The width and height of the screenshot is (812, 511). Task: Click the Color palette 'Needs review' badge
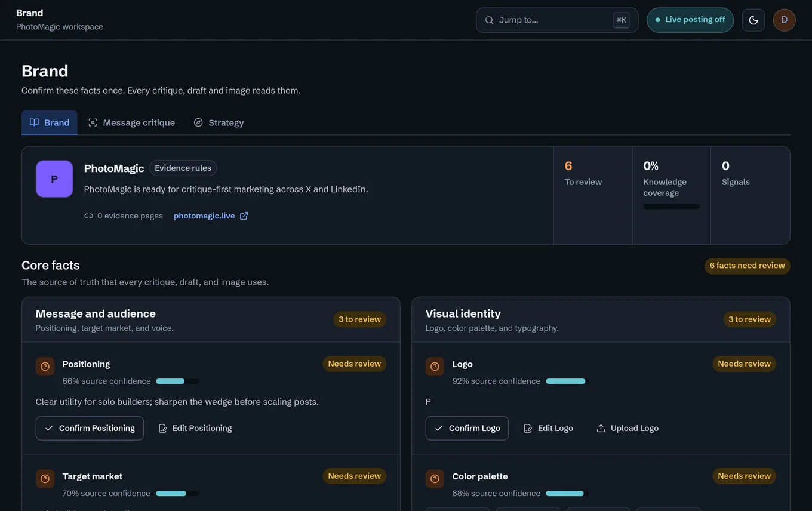(744, 476)
